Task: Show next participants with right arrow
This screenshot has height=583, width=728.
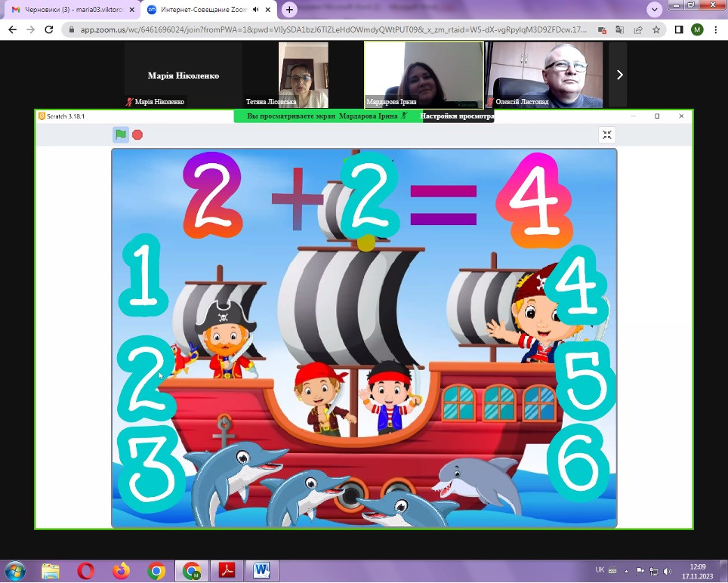Action: (619, 75)
